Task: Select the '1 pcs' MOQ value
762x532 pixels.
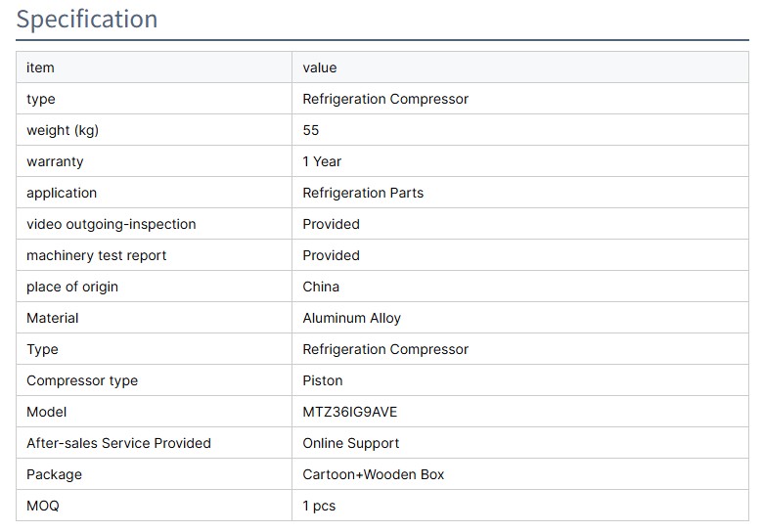Action: (x=319, y=506)
